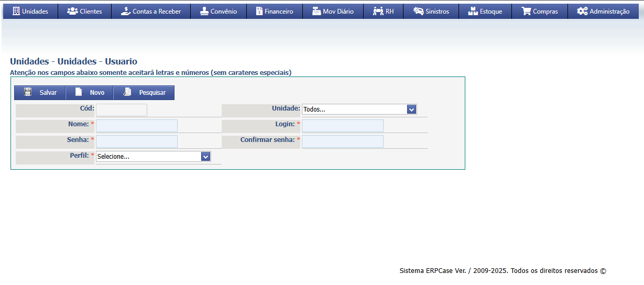Click the Unidade field label
Image resolution: width=644 pixels, height=285 pixels.
[286, 108]
